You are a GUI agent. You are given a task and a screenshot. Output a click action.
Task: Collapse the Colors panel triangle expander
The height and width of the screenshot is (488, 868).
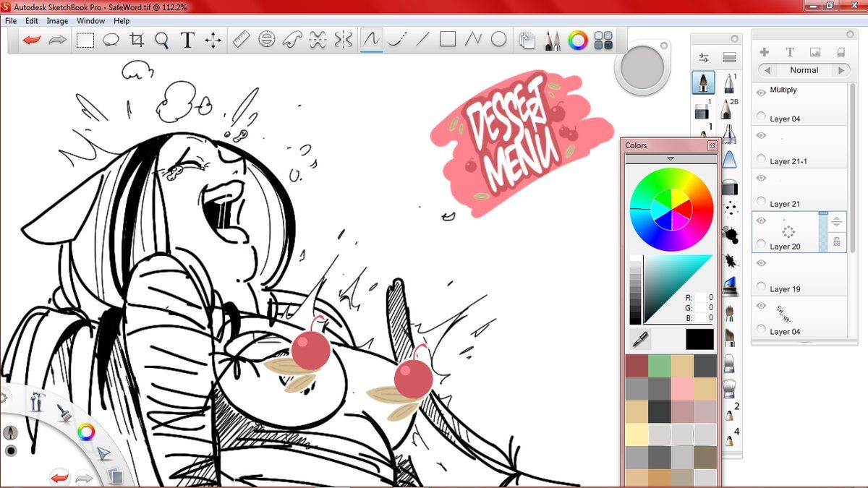point(670,158)
